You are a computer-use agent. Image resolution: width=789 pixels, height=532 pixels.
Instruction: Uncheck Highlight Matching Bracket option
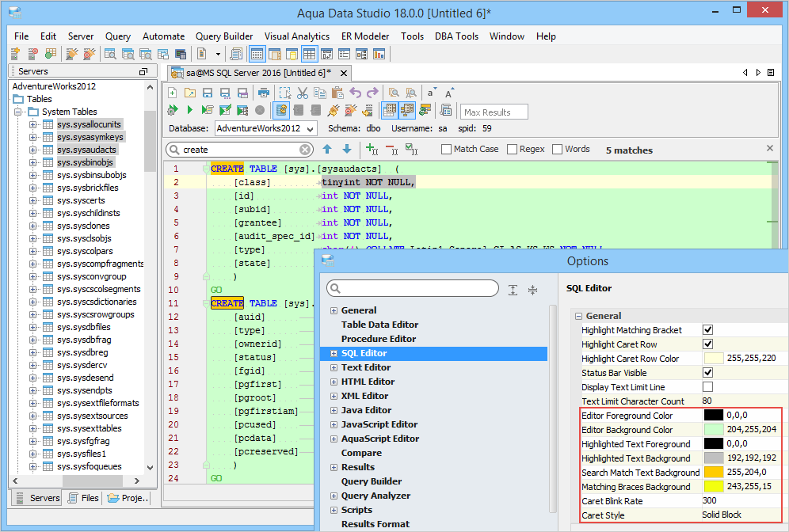pyautogui.click(x=707, y=330)
